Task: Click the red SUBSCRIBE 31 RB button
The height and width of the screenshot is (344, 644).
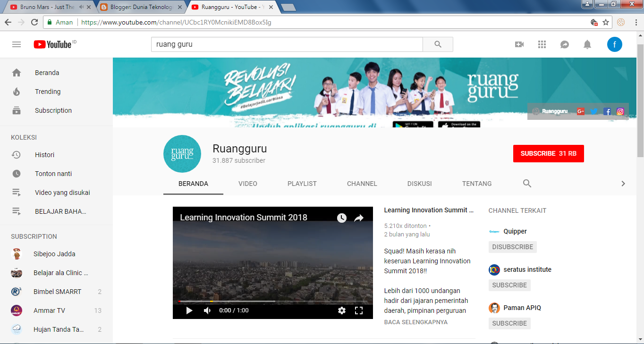Action: click(x=549, y=154)
